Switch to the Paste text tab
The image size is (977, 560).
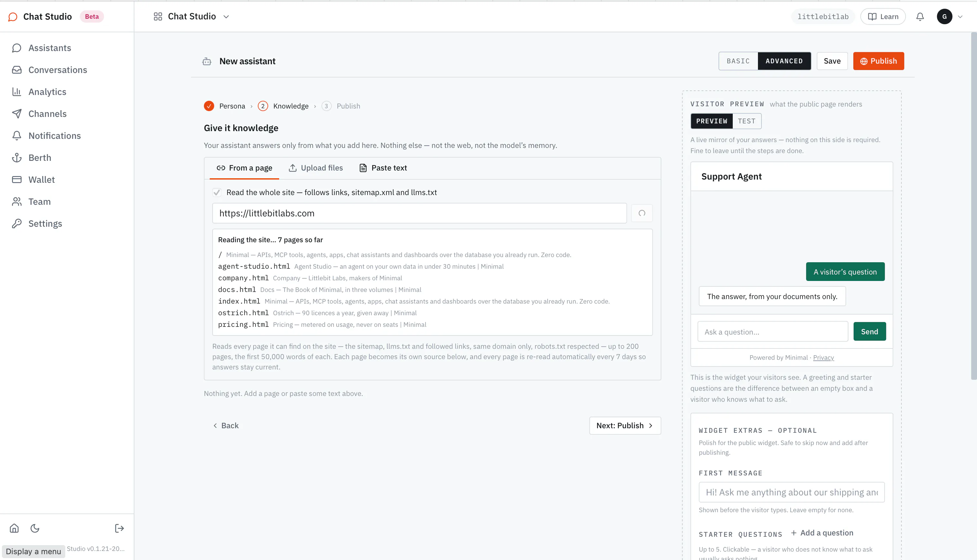383,168
